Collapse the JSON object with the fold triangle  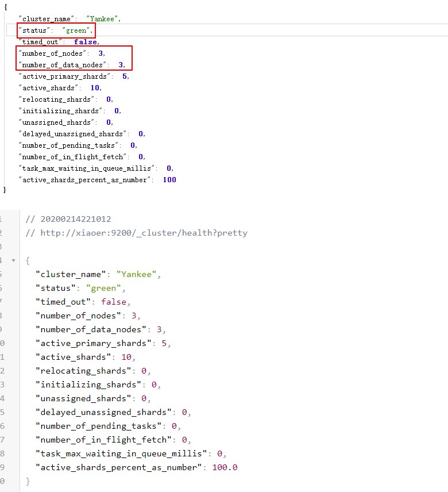pyautogui.click(x=13, y=260)
